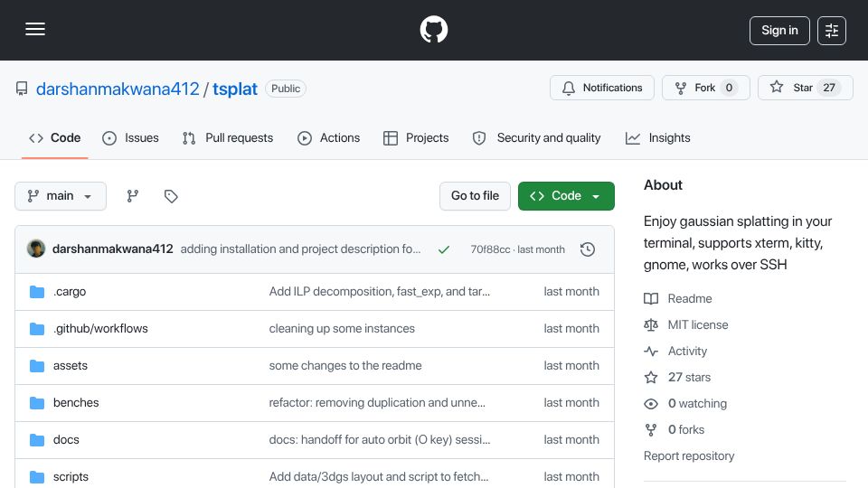868x488 pixels.
Task: Open the hamburger navigation menu
Action: pos(35,29)
